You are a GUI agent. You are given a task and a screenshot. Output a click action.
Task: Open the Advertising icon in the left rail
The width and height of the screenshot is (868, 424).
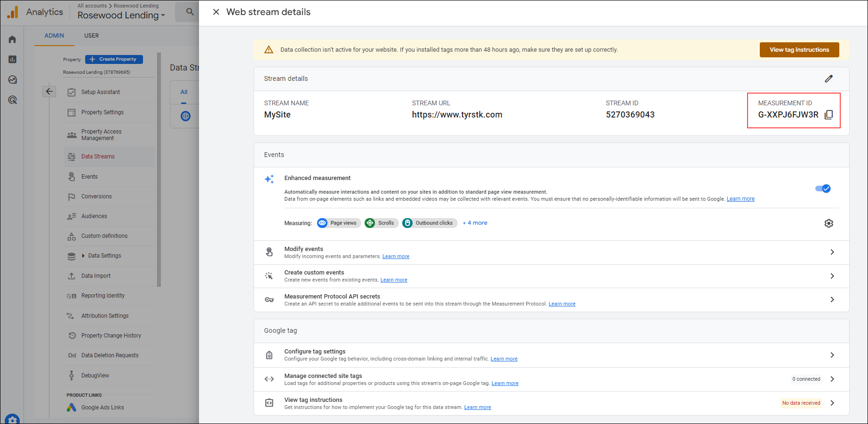(12, 100)
